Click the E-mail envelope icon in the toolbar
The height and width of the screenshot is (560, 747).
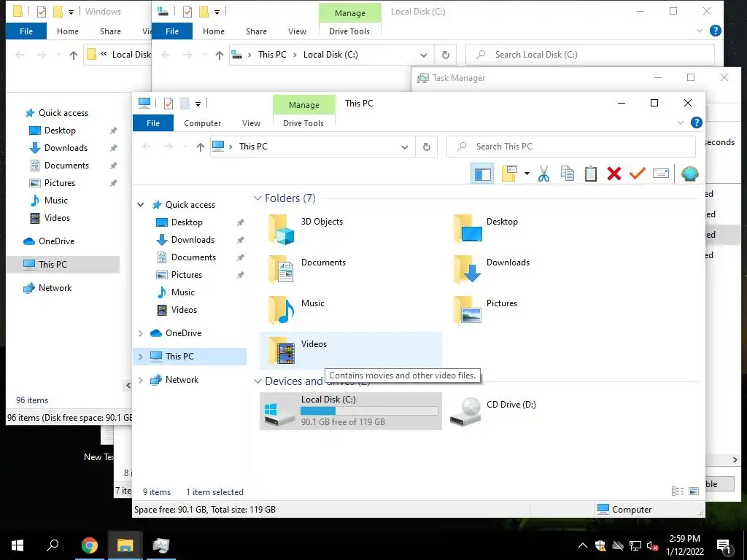[661, 174]
